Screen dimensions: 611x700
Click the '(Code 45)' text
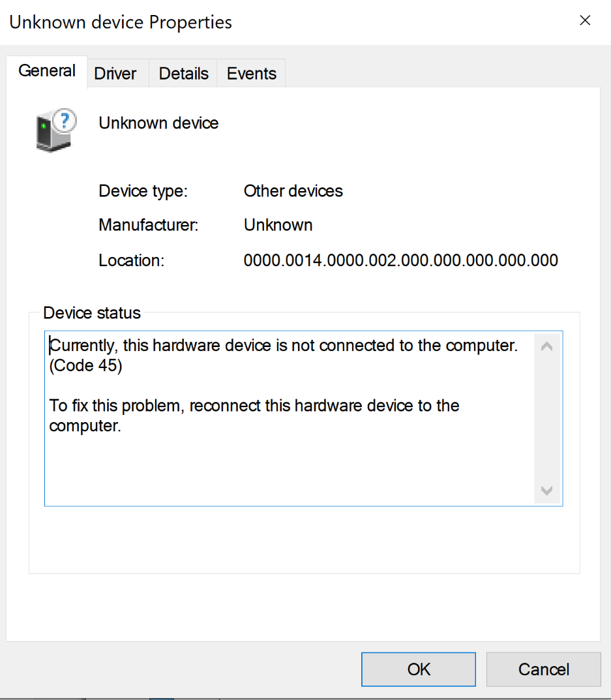[85, 365]
